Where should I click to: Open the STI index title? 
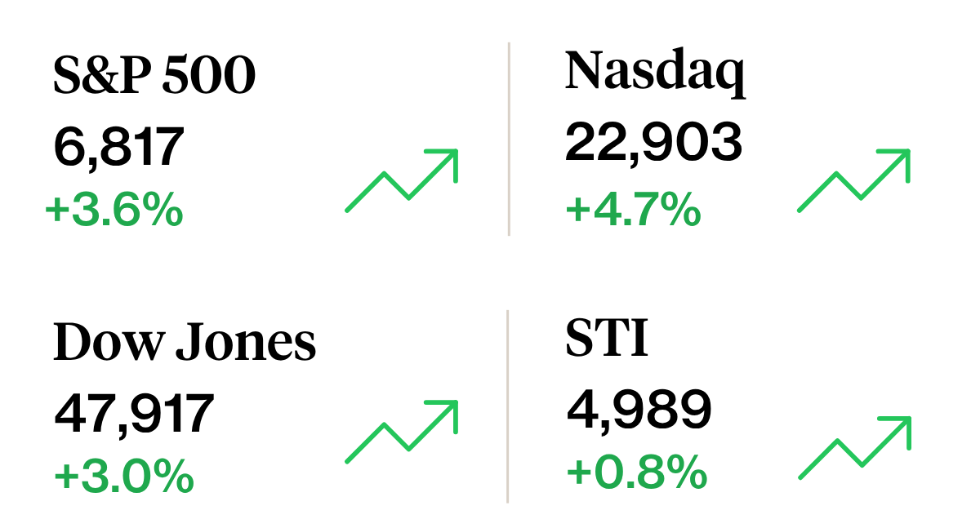pyautogui.click(x=607, y=339)
